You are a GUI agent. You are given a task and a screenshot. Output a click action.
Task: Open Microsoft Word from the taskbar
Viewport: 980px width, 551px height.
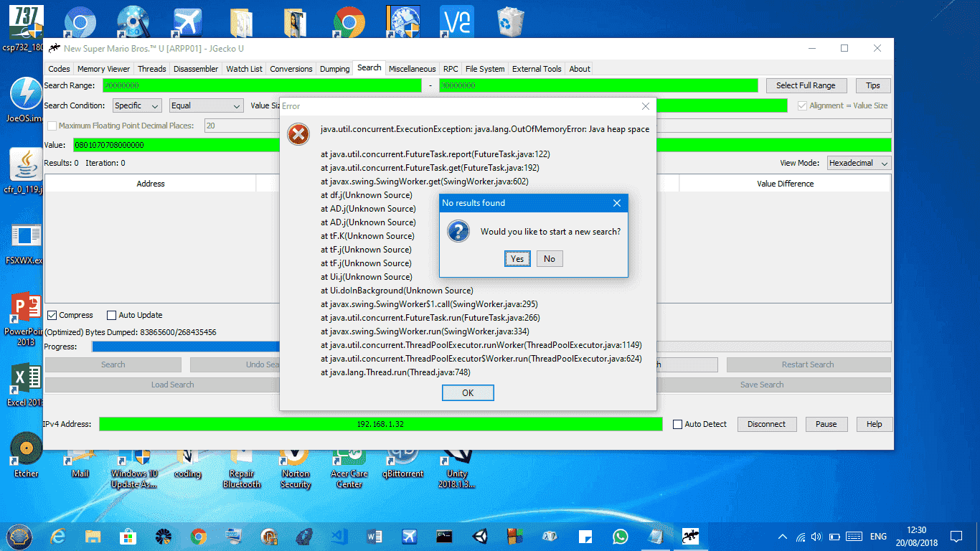point(374,536)
